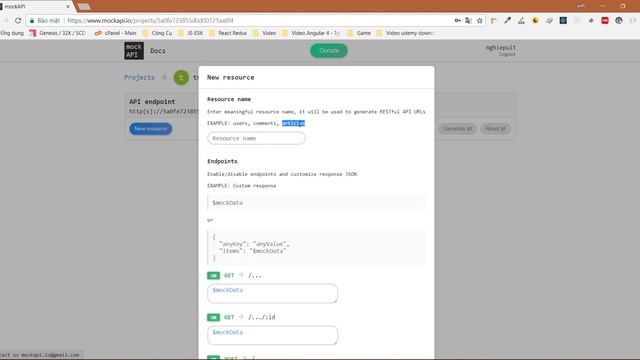Viewport: 640px width, 360px height.
Task: Click the color picker extension icon
Action: pos(507,20)
